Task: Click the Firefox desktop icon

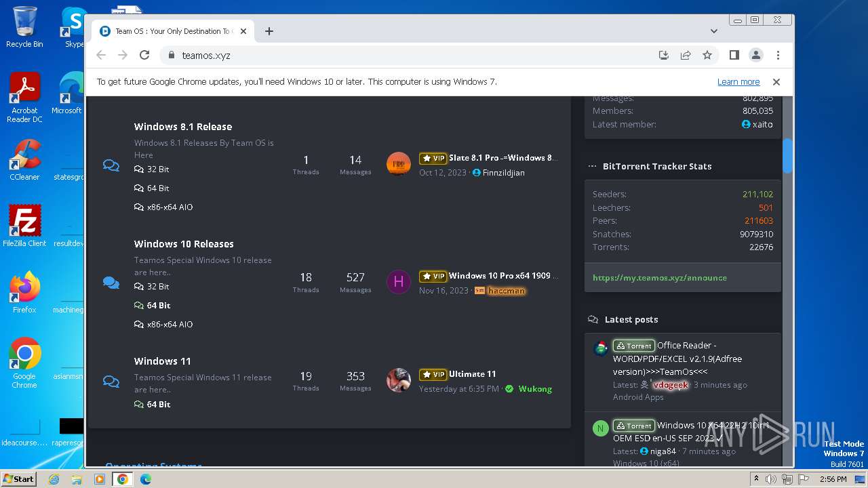Action: [24, 293]
